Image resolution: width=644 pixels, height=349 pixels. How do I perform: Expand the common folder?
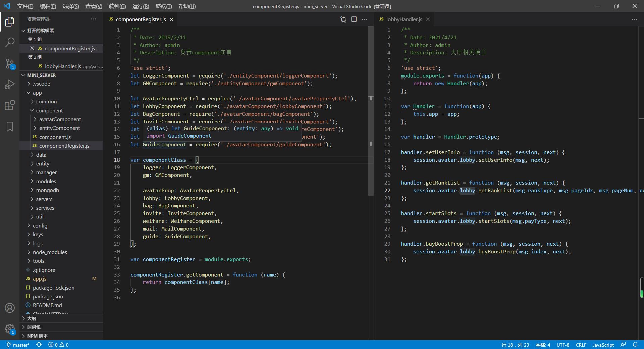[x=61, y=102]
